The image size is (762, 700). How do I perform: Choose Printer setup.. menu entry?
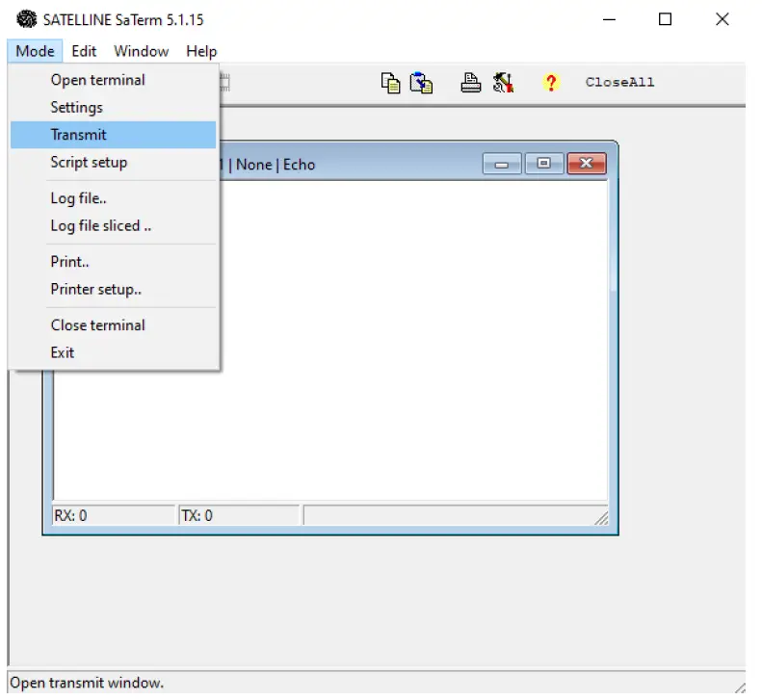(x=114, y=290)
